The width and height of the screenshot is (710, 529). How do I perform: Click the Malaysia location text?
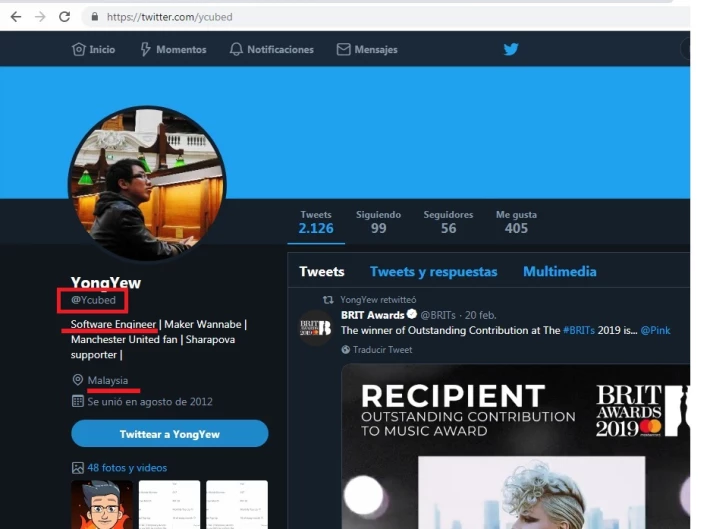point(108,380)
